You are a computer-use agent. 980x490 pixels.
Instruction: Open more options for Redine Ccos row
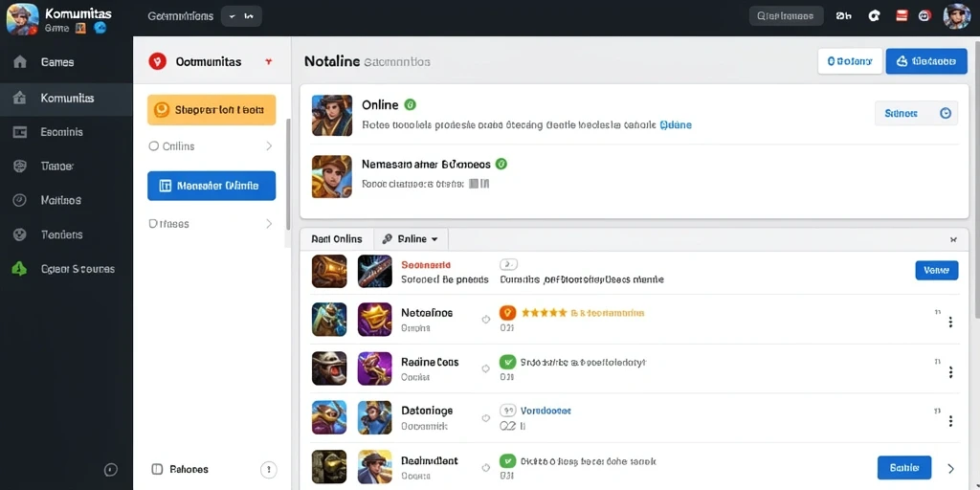(x=950, y=372)
